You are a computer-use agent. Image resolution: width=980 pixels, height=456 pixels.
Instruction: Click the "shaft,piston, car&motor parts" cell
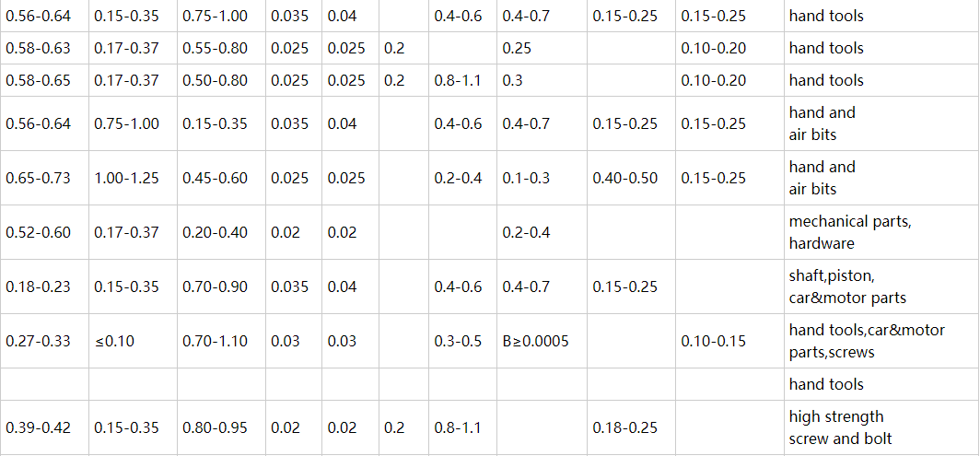[x=847, y=286]
